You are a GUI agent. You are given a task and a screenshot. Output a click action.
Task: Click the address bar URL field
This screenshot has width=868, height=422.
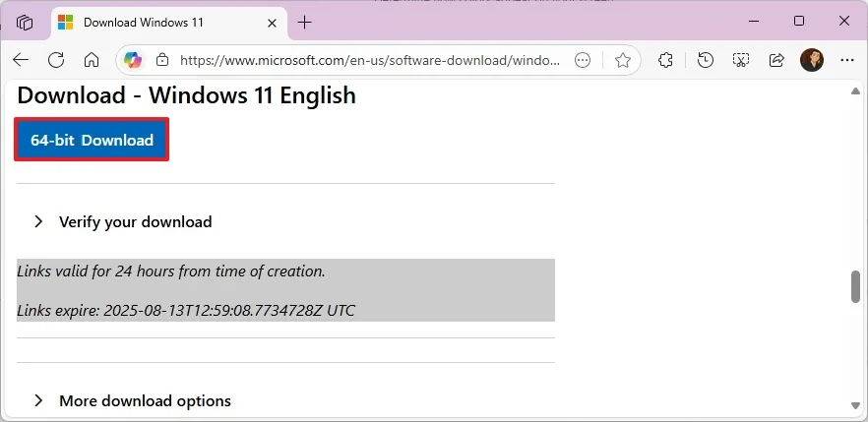coord(369,60)
